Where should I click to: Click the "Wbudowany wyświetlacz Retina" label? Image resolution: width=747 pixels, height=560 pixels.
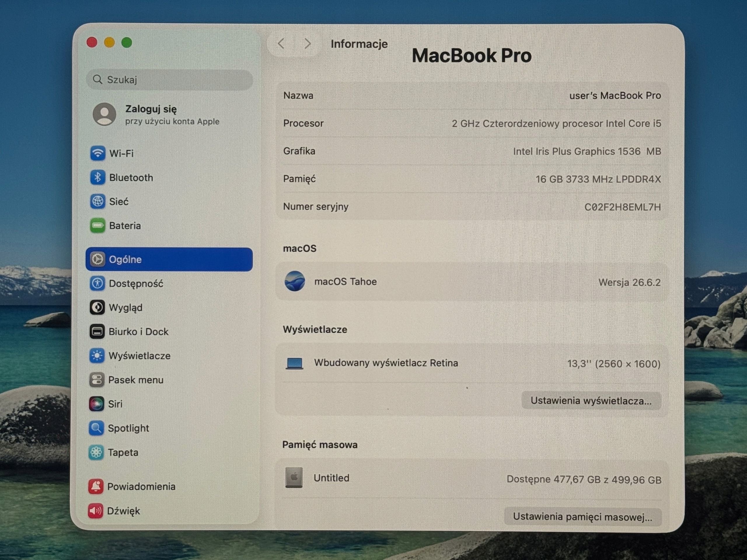386,363
